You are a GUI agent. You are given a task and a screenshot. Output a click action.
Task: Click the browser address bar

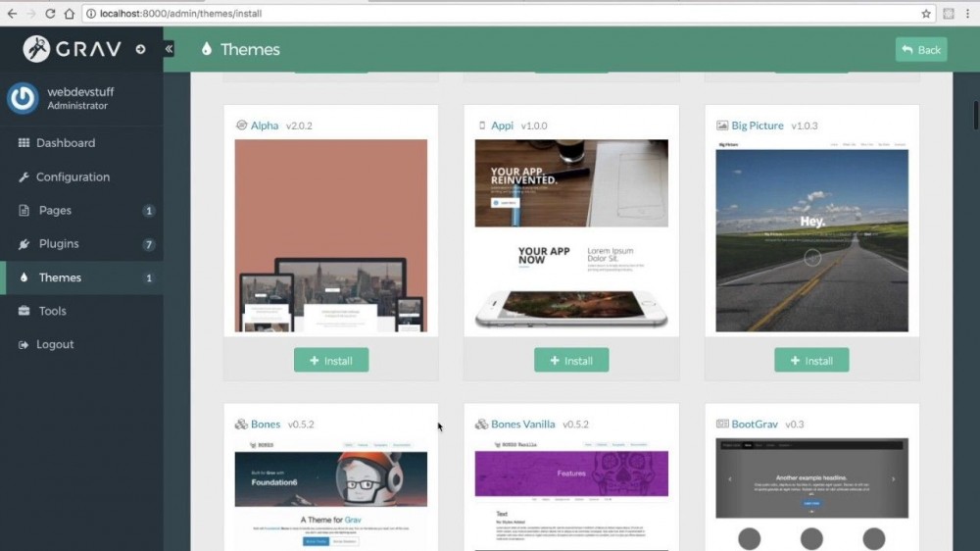(490, 14)
